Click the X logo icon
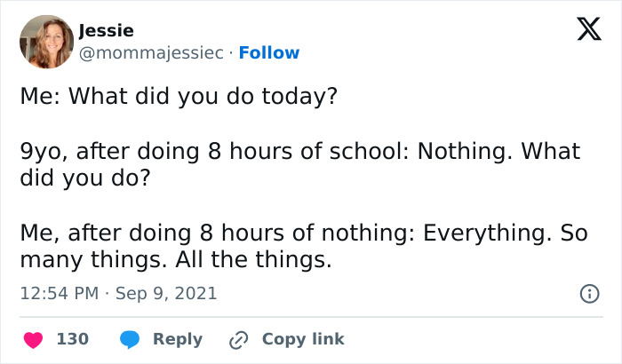 588,30
